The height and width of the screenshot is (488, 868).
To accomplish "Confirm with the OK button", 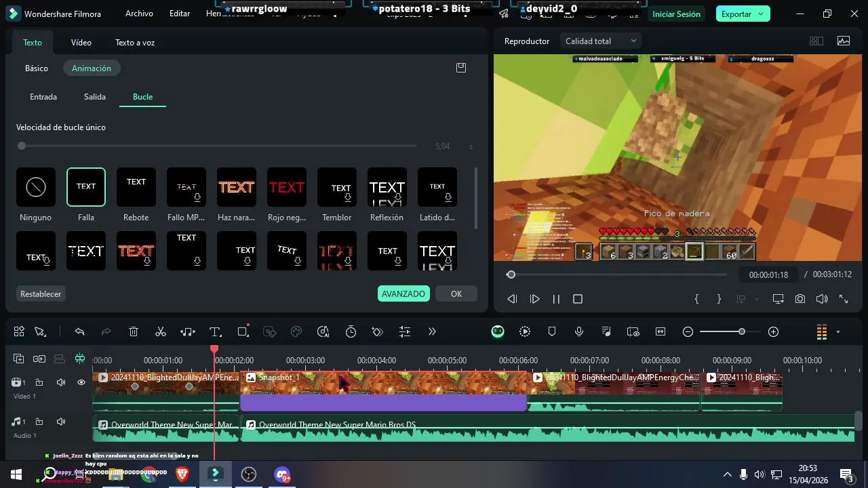I will click(x=456, y=294).
